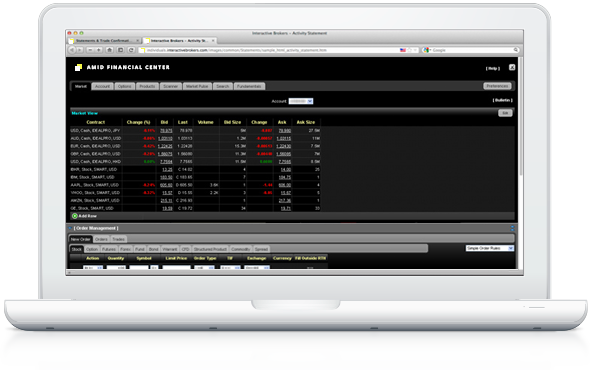Click the Preferences button
Screen dimensions: 590x370
pos(497,86)
